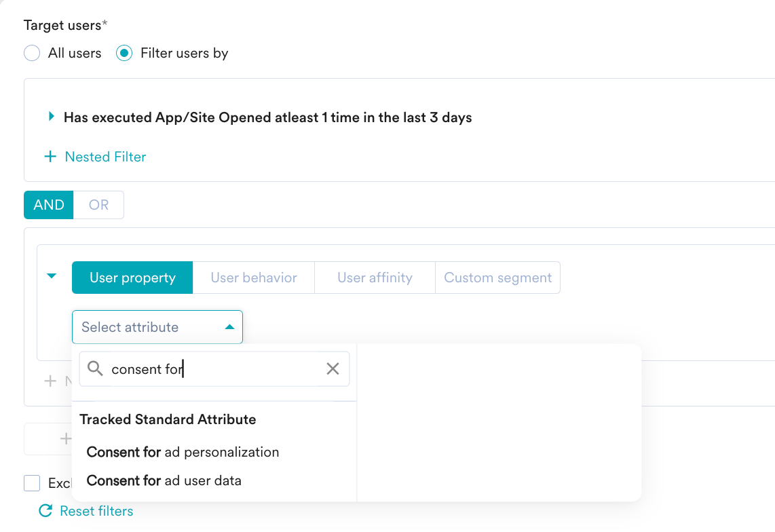Expand the App/Site Opened filter arrow

pyautogui.click(x=52, y=117)
